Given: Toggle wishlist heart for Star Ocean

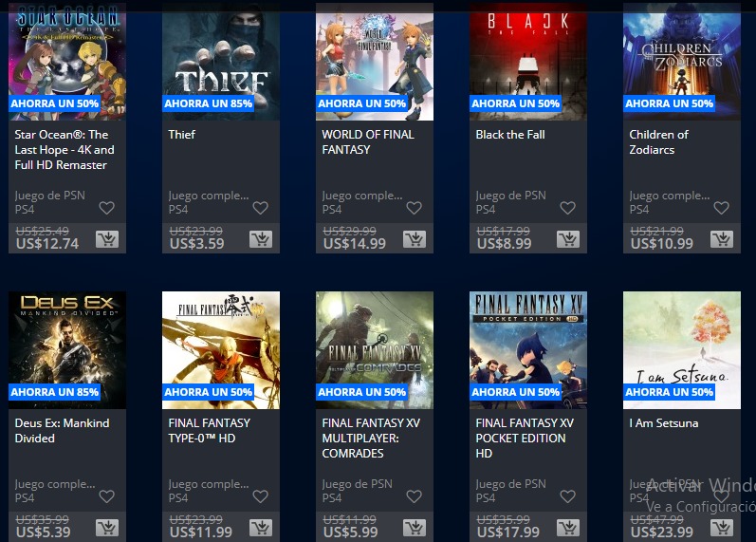Looking at the screenshot, I should coord(106,208).
